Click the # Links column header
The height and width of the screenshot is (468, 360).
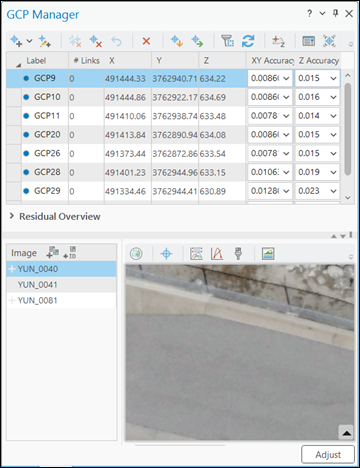86,60
